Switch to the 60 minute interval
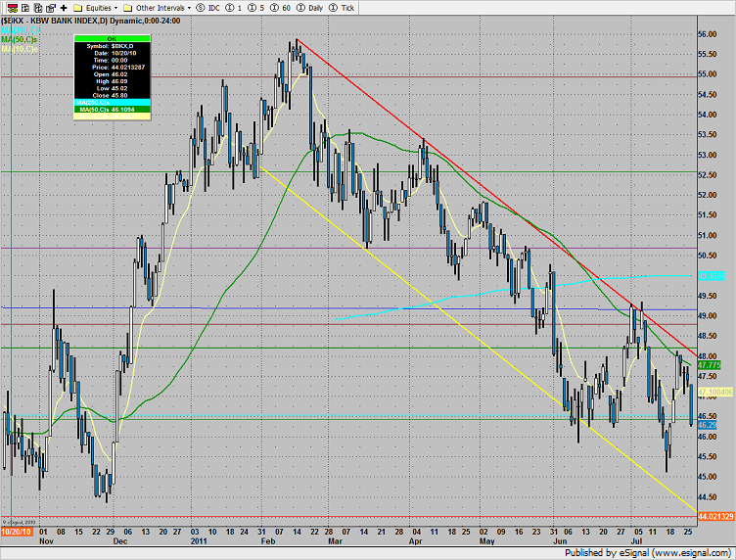 tap(280, 8)
